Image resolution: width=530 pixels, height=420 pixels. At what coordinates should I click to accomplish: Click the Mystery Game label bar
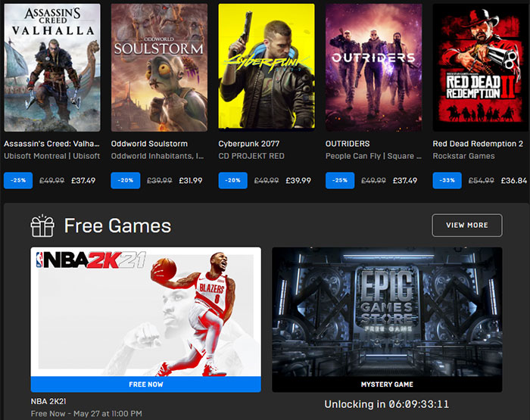tap(387, 384)
